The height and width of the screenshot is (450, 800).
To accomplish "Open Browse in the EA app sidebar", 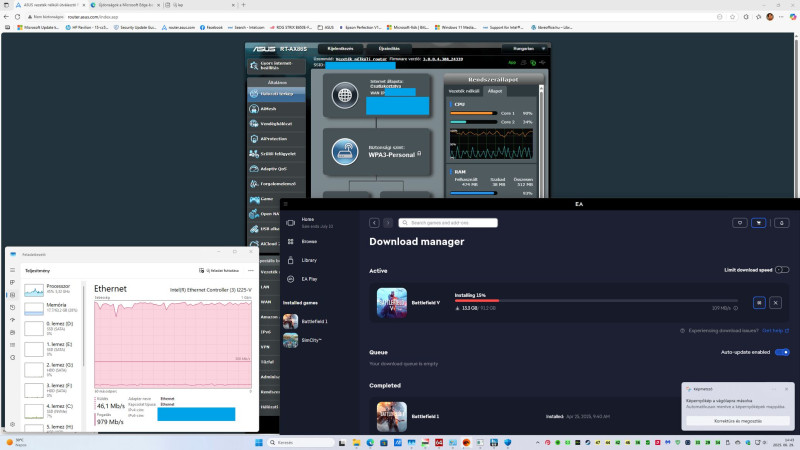I will point(308,241).
